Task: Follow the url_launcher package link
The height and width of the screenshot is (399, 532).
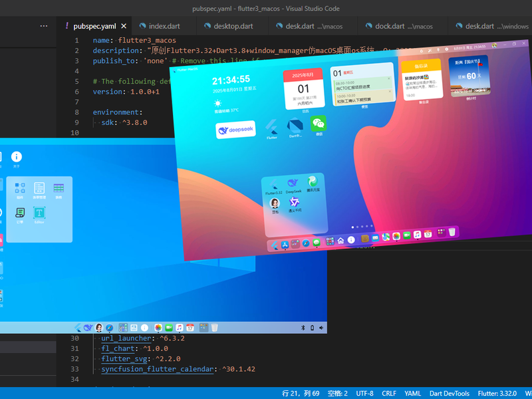Action: (126, 338)
